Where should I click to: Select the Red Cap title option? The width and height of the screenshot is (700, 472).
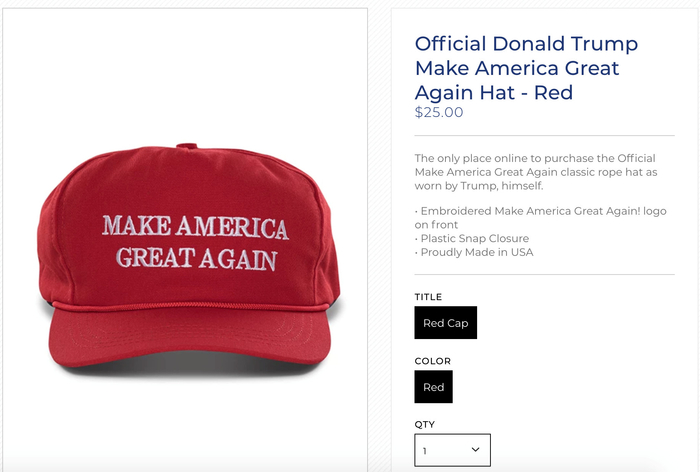point(446,322)
